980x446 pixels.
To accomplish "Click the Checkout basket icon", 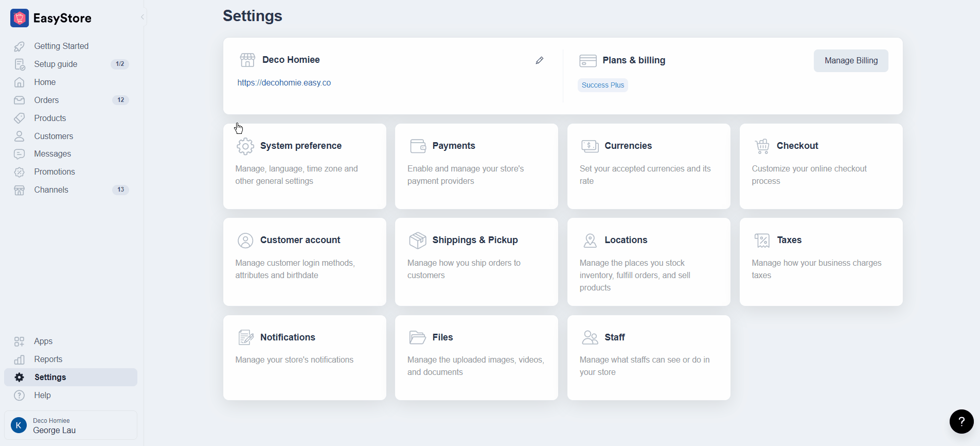I will point(762,146).
